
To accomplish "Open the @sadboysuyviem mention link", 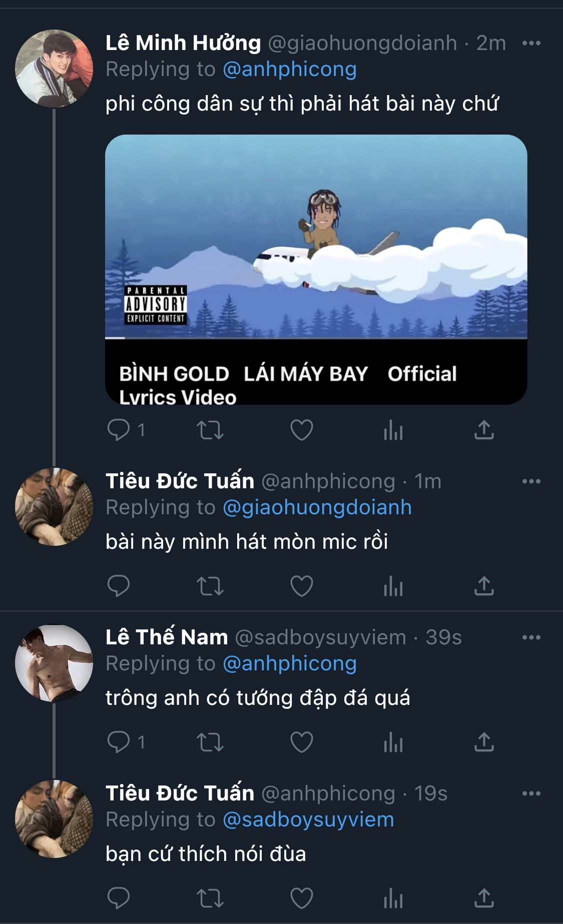I will (x=308, y=819).
